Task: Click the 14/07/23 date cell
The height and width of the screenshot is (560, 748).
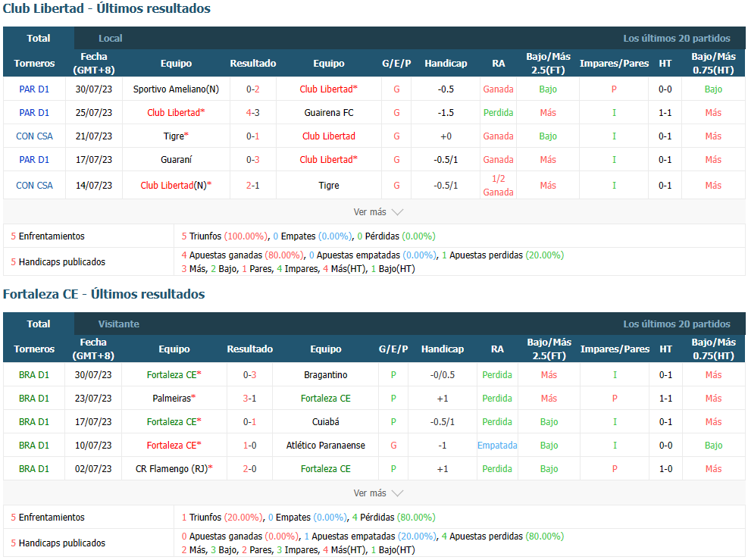Action: click(93, 185)
